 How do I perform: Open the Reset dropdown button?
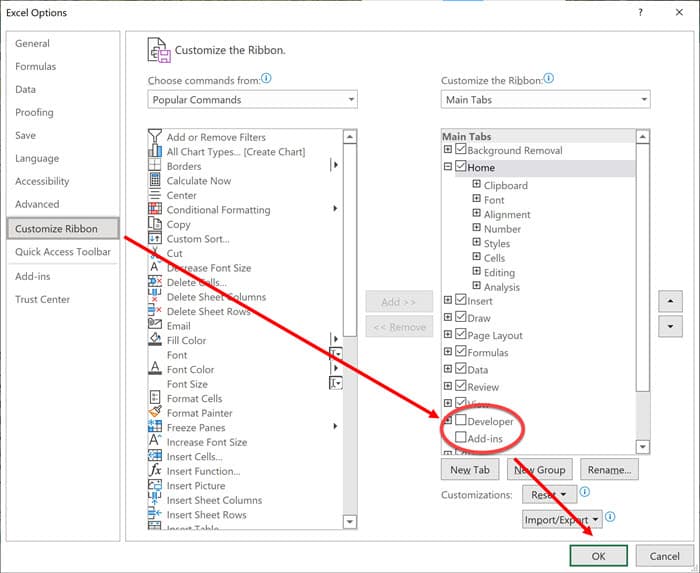tap(549, 494)
